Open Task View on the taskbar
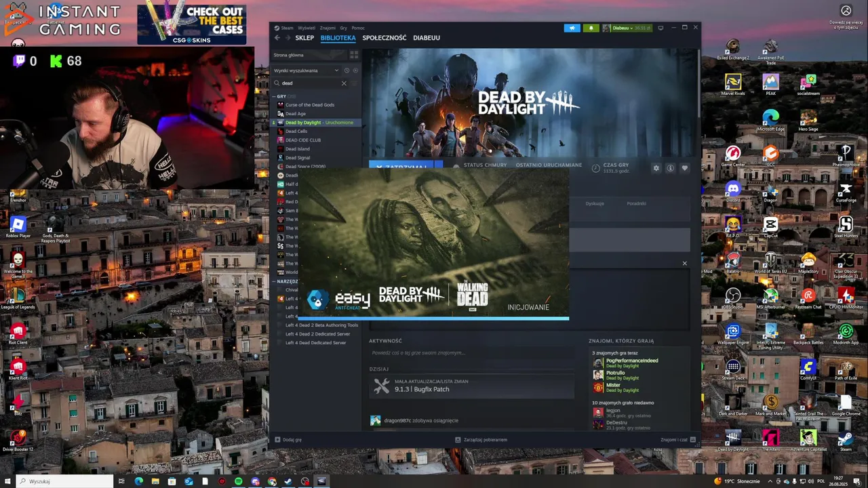The width and height of the screenshot is (868, 488). [x=122, y=481]
